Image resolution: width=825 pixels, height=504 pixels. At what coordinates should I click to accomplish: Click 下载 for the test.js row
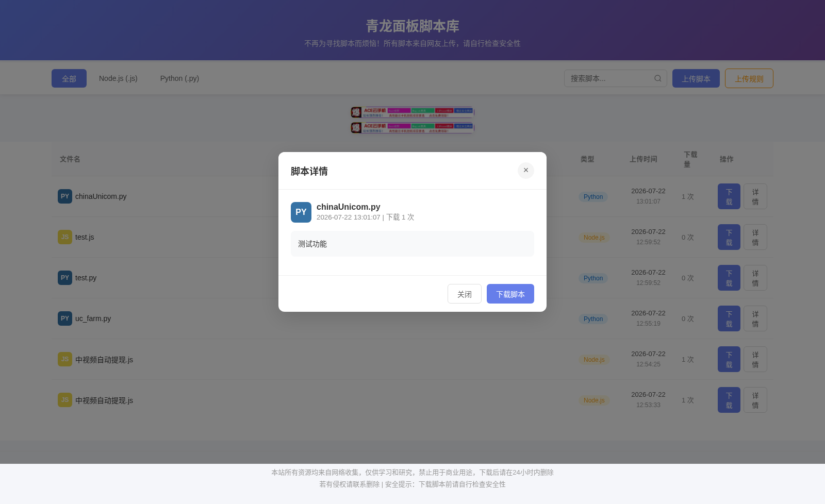729,237
